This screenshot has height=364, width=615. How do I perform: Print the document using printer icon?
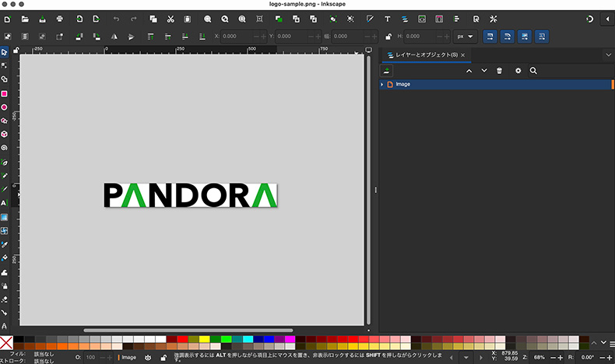pos(59,19)
